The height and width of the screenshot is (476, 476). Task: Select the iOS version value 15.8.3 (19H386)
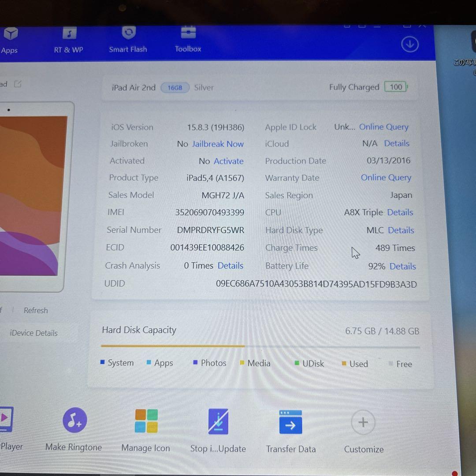[x=216, y=127]
